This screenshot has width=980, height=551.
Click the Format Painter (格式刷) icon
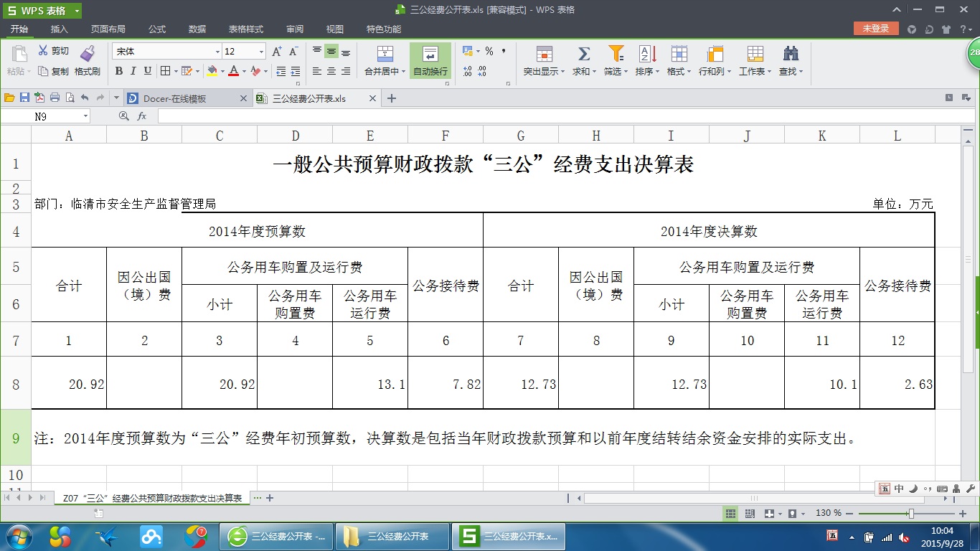[88, 54]
